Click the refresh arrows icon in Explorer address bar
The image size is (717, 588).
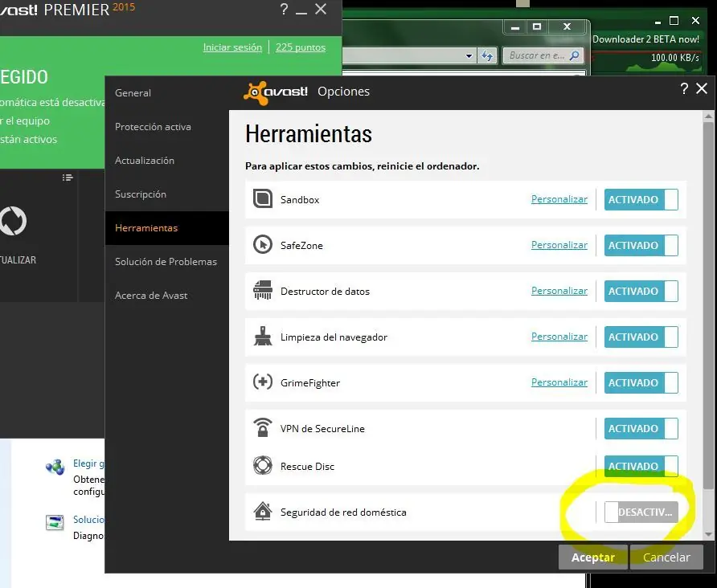click(487, 55)
